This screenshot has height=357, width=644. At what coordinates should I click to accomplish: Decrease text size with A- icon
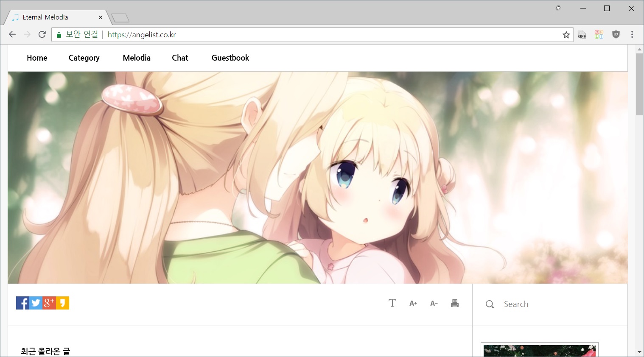click(434, 303)
